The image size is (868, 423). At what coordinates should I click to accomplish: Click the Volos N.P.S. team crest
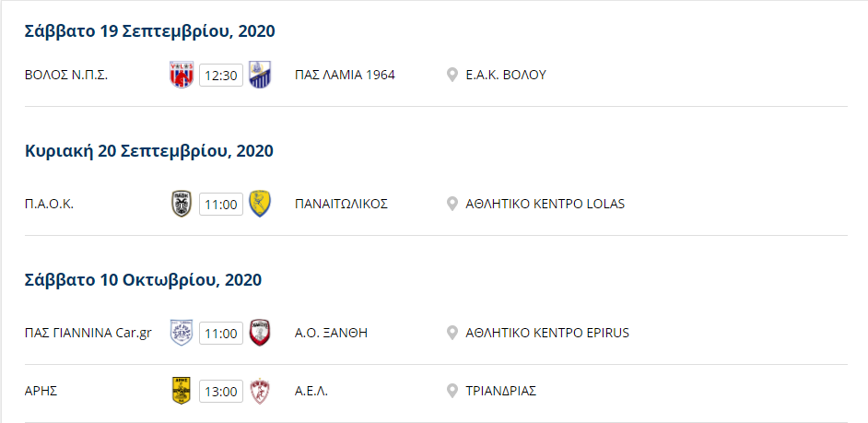(182, 76)
